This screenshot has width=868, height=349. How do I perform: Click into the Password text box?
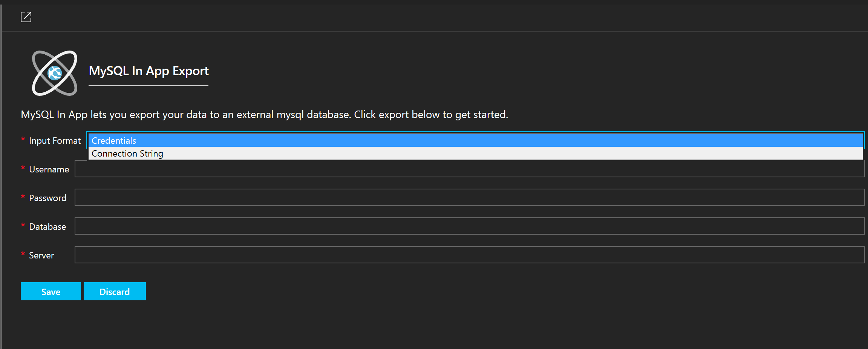(x=469, y=197)
